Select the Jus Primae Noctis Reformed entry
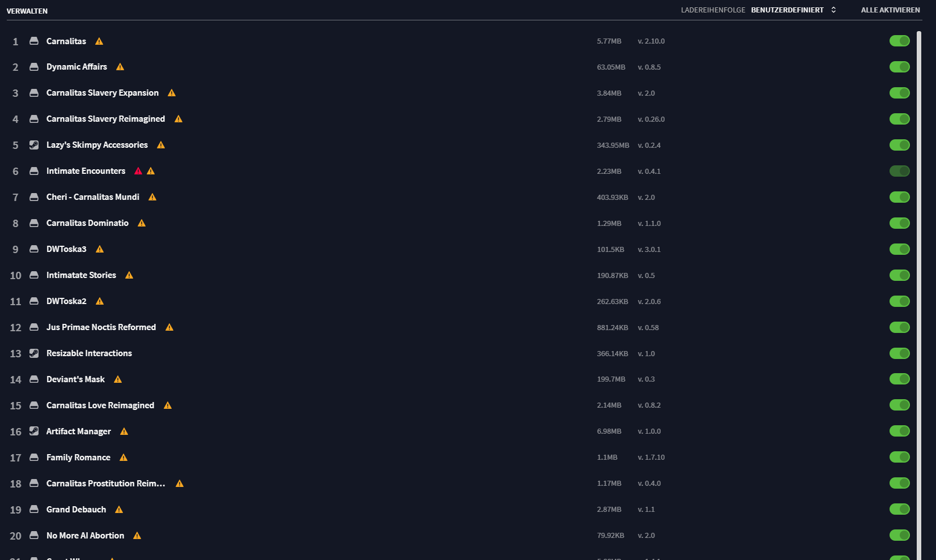Viewport: 936px width, 560px height. [101, 327]
